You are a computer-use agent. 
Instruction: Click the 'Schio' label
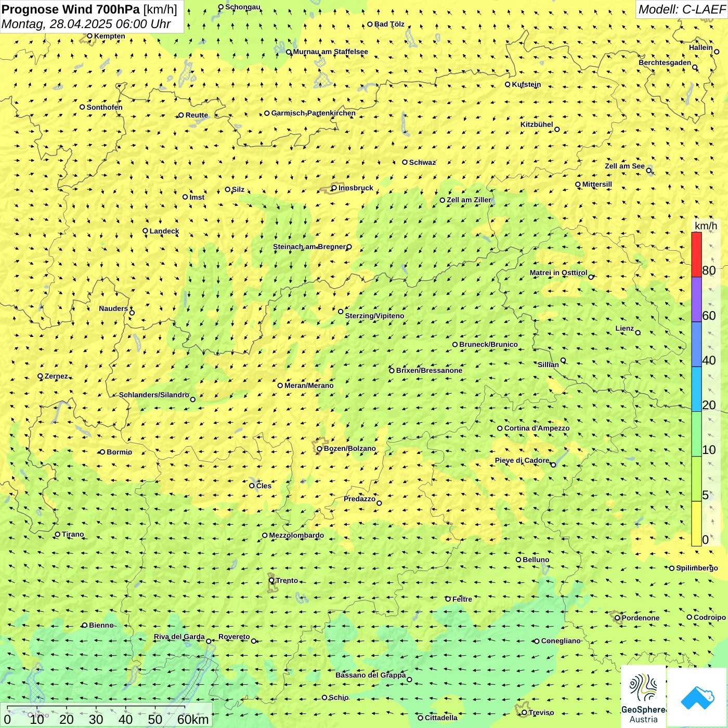tap(339, 697)
